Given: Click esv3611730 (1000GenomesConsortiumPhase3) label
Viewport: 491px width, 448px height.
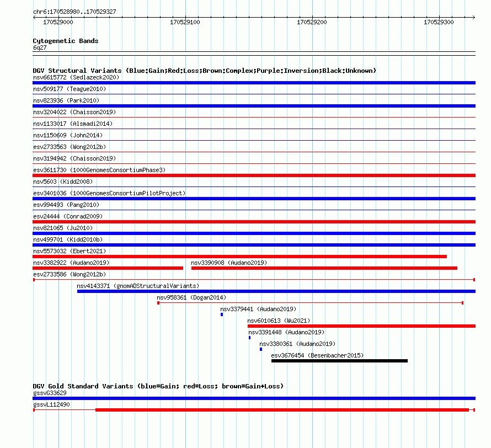Looking at the screenshot, I should (x=99, y=170).
